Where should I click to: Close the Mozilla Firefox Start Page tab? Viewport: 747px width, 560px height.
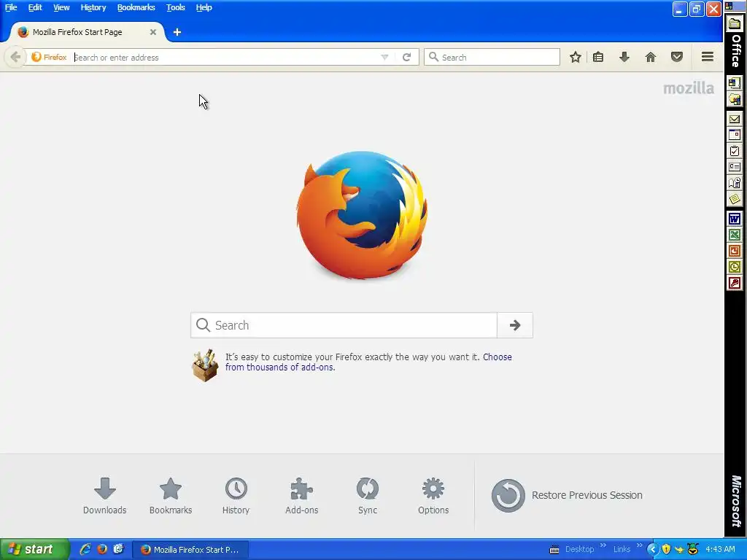(x=153, y=32)
